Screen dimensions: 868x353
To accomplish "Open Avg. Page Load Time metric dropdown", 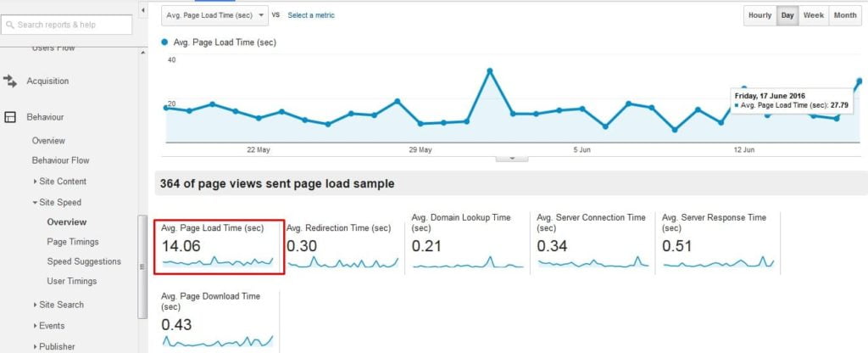I will tap(214, 15).
